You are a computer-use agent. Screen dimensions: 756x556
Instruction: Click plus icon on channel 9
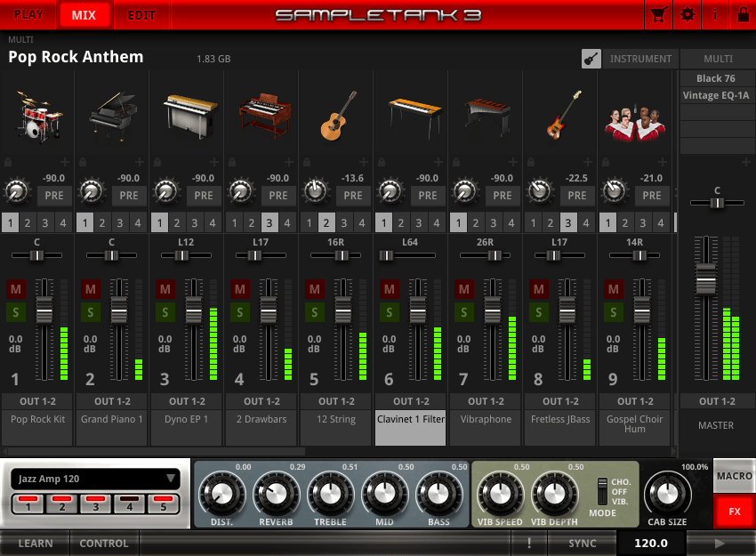[663, 162]
